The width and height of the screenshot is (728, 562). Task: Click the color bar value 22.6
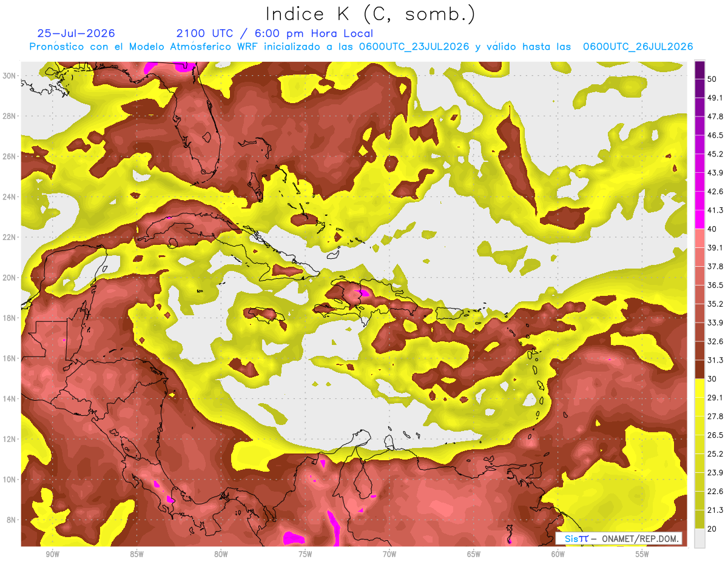[x=715, y=491]
